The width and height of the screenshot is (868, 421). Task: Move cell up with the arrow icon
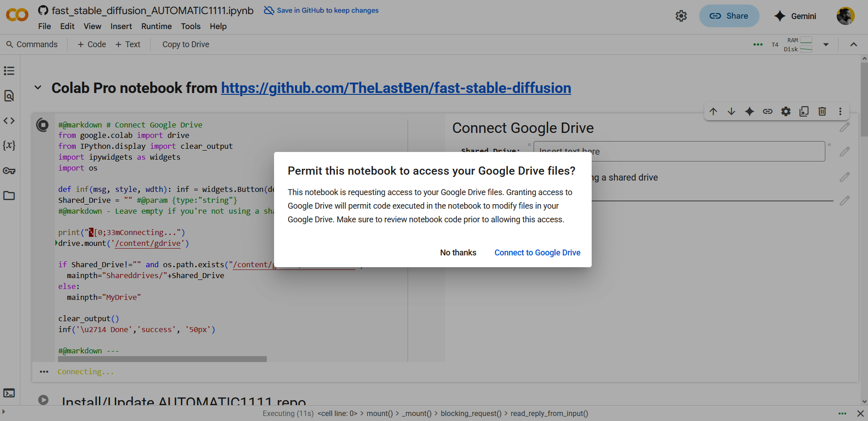point(713,112)
